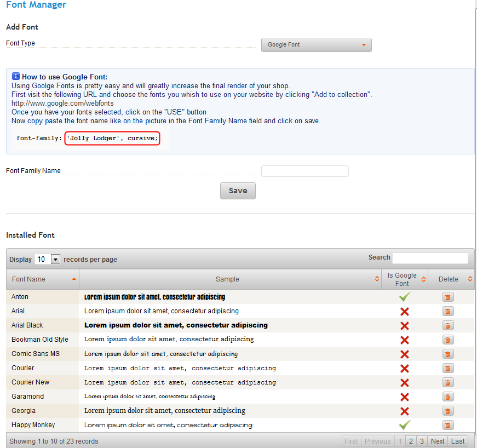
Task: Go to page 3 of fonts
Action: tap(422, 441)
